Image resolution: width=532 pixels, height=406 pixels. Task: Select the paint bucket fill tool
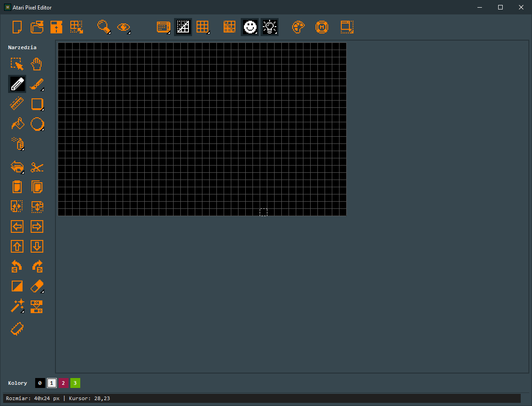(x=17, y=124)
